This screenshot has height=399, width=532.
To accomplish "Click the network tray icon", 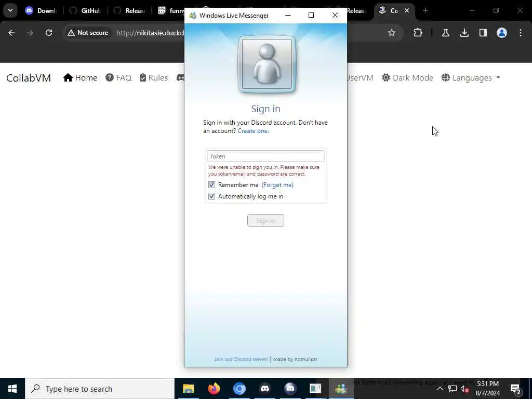I will pyautogui.click(x=453, y=389).
